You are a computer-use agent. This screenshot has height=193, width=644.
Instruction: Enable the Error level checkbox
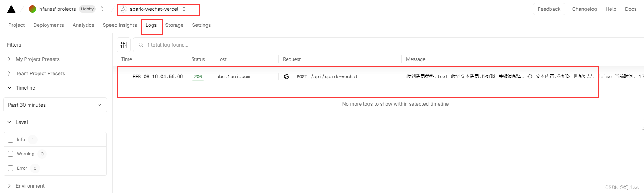[10, 168]
